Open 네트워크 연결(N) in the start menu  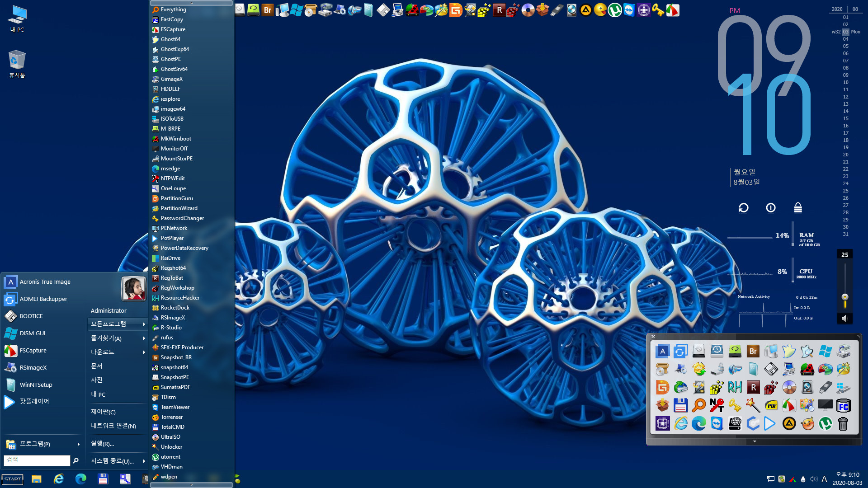tap(118, 426)
